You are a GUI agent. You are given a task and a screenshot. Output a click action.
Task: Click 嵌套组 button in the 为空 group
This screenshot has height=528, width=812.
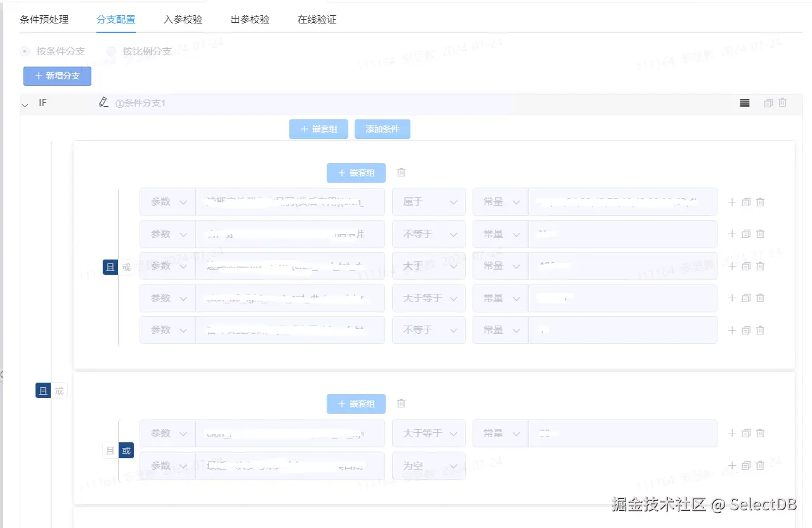pyautogui.click(x=356, y=404)
